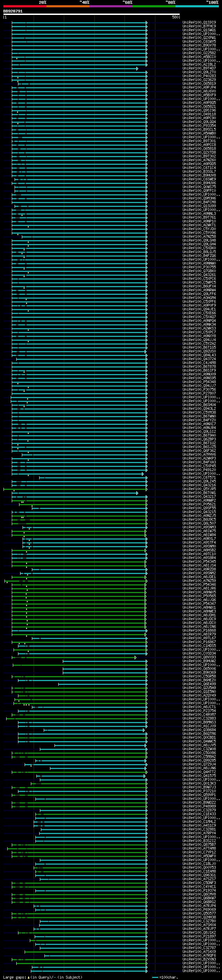
Task: Select the UniRef100_B9T301 label
Action: pos(199,141)
